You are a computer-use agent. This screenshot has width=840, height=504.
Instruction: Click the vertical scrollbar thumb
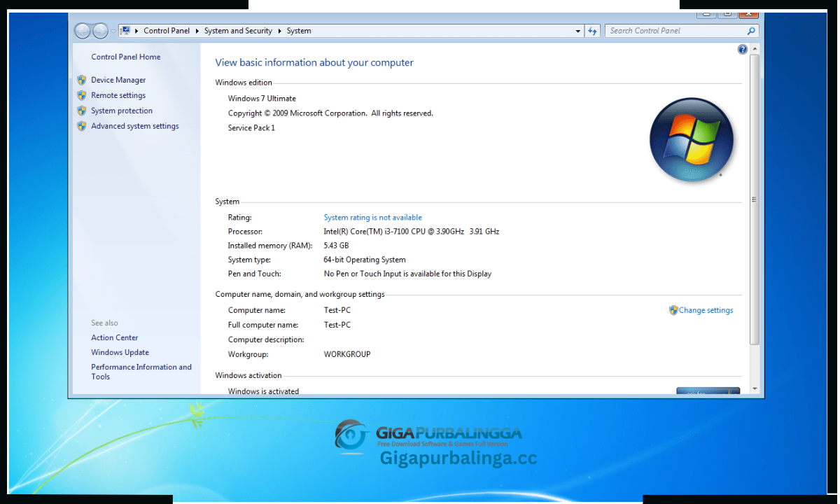coord(755,199)
